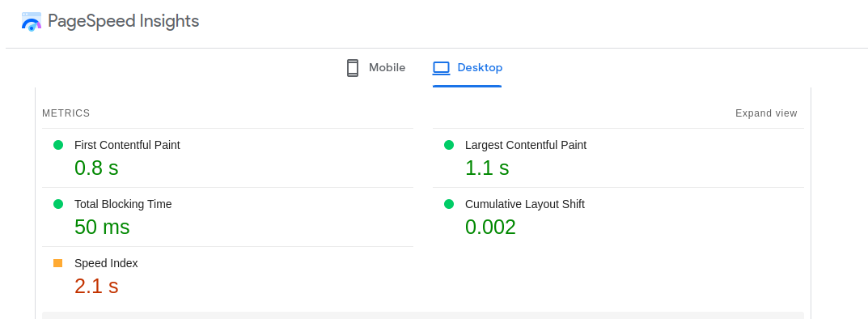This screenshot has height=319, width=868.
Task: Open the First Contentful Paint label
Action: click(x=127, y=145)
